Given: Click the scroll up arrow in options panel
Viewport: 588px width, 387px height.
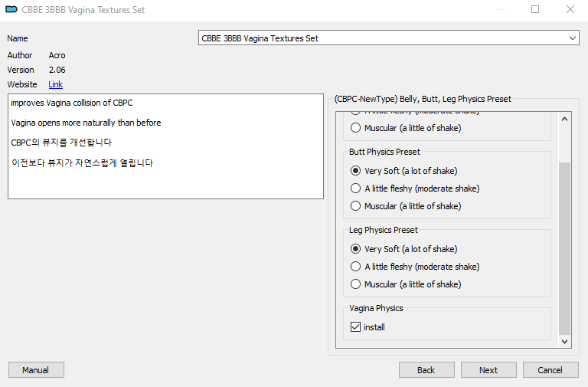Looking at the screenshot, I should [565, 119].
